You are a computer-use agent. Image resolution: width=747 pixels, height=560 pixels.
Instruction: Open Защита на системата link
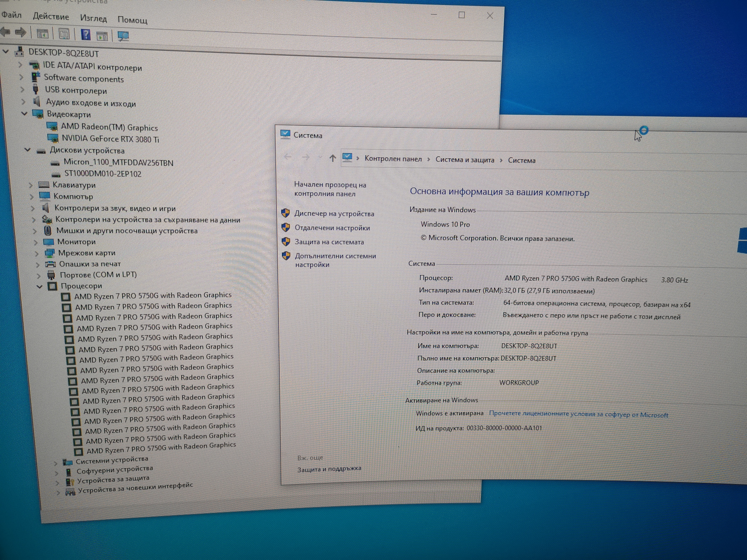pos(329,242)
